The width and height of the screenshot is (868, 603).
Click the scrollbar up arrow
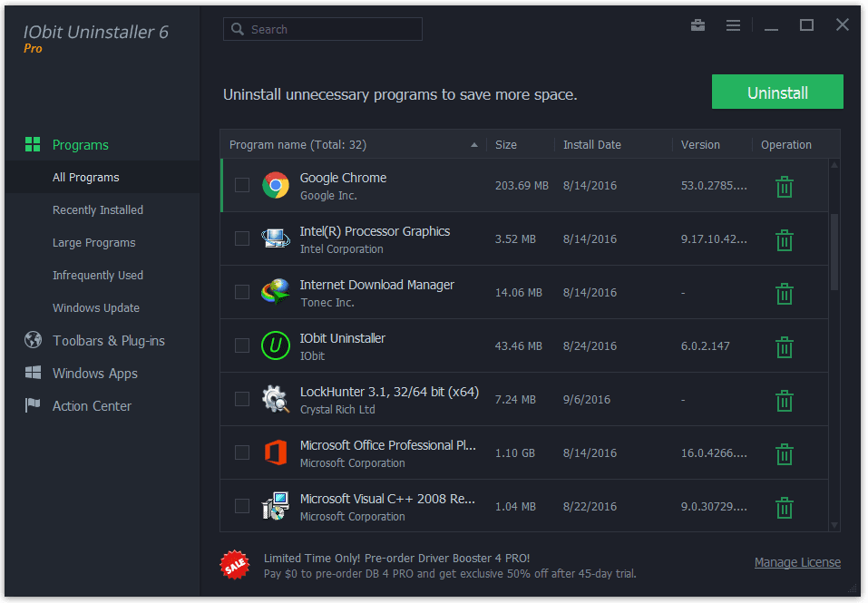pyautogui.click(x=834, y=165)
